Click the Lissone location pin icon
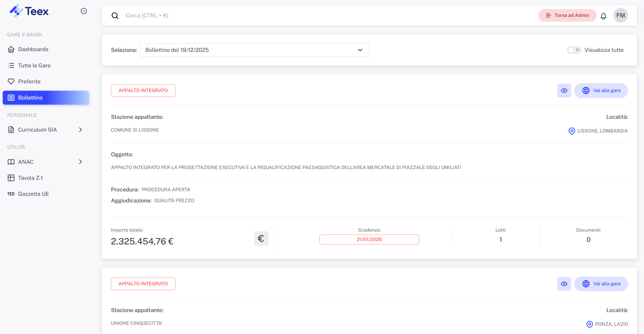Screen dimensions: 644x334 pyautogui.click(x=572, y=131)
